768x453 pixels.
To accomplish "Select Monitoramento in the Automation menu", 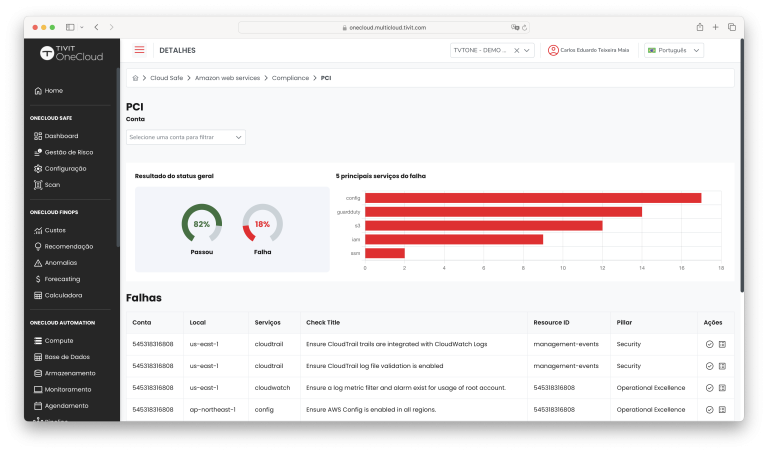I will pyautogui.click(x=67, y=389).
